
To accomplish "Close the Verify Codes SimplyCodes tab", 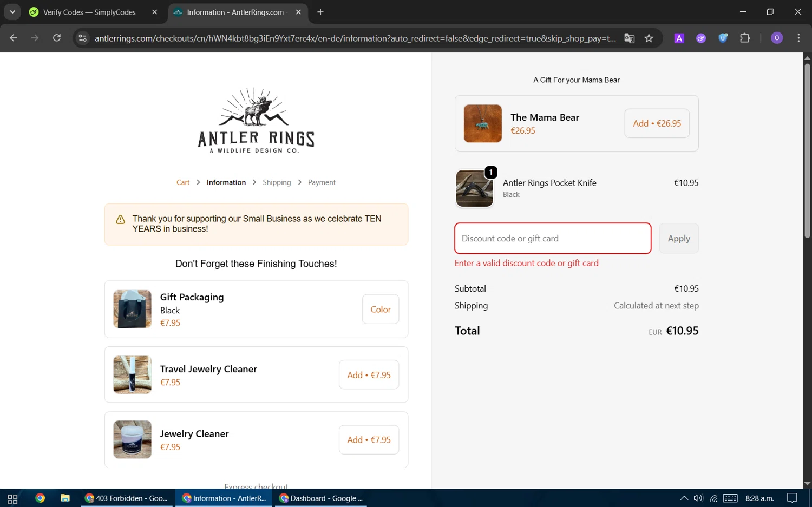I will click(154, 12).
